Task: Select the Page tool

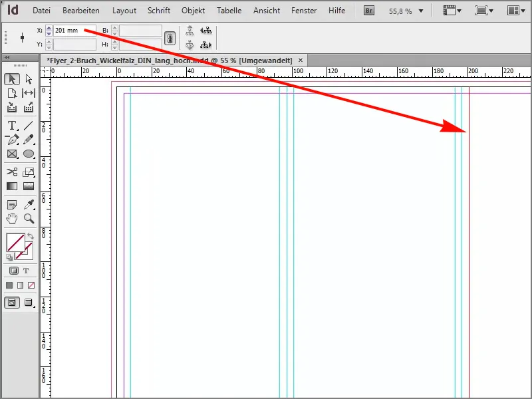Action: 12,93
